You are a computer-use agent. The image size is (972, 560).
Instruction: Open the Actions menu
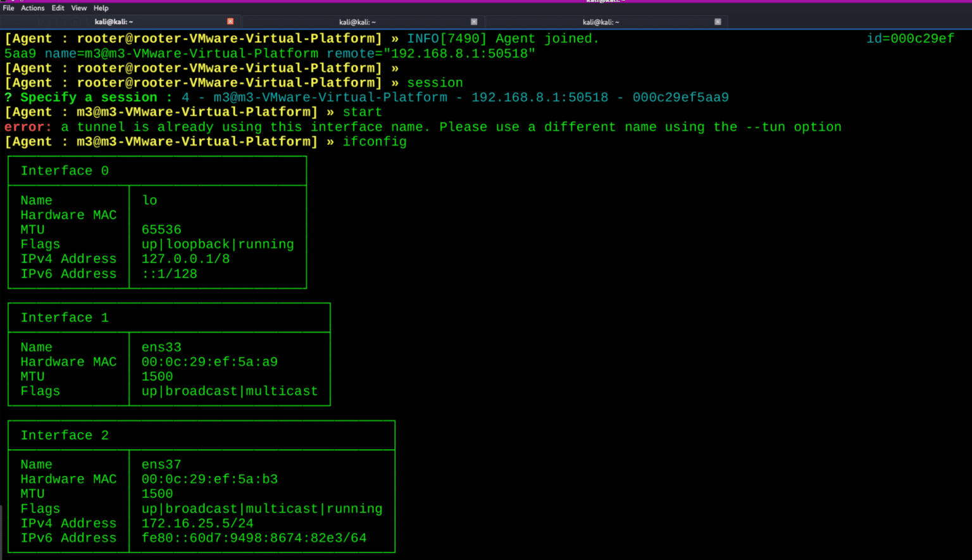click(32, 8)
